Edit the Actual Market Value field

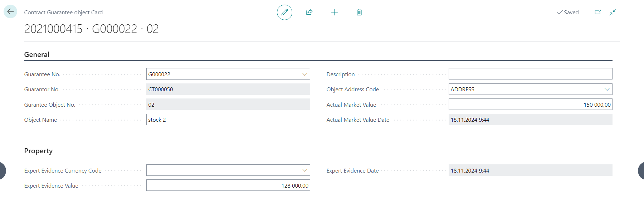coord(530,105)
